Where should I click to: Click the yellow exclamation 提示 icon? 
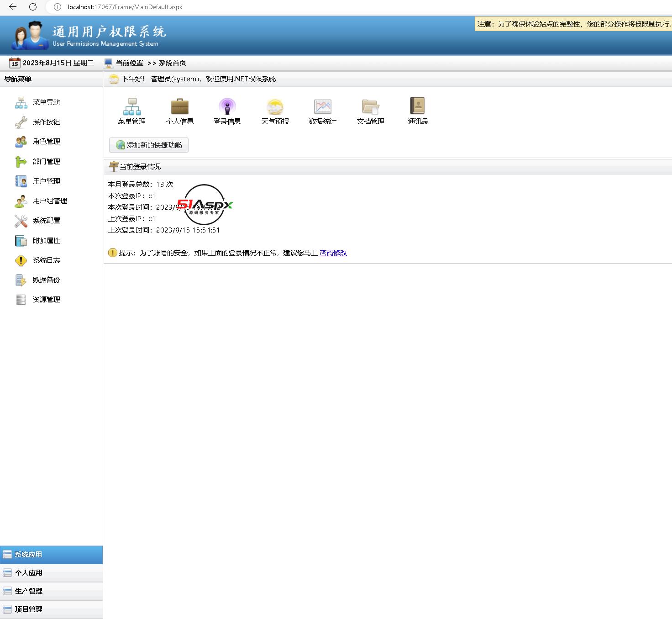click(x=113, y=253)
